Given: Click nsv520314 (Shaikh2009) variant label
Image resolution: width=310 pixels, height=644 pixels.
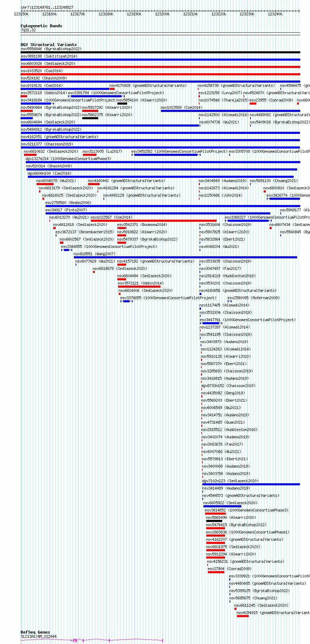Looking at the screenshot, I should (49, 166).
